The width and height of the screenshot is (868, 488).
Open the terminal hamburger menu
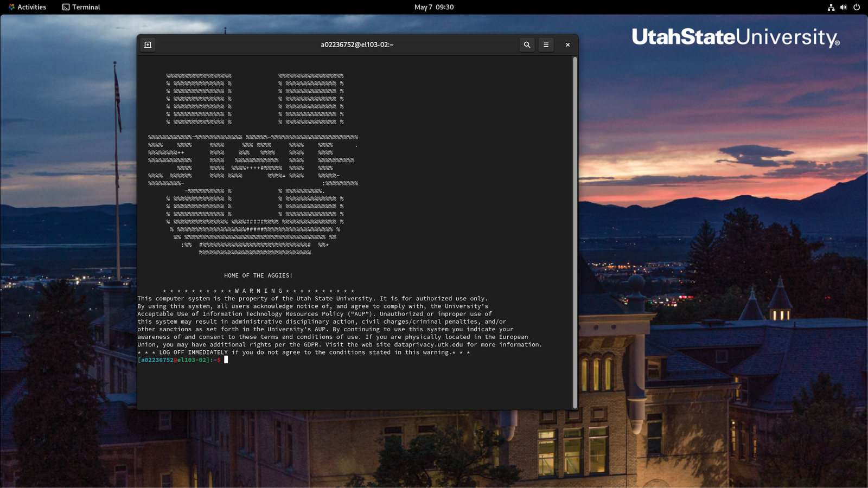[x=546, y=45]
